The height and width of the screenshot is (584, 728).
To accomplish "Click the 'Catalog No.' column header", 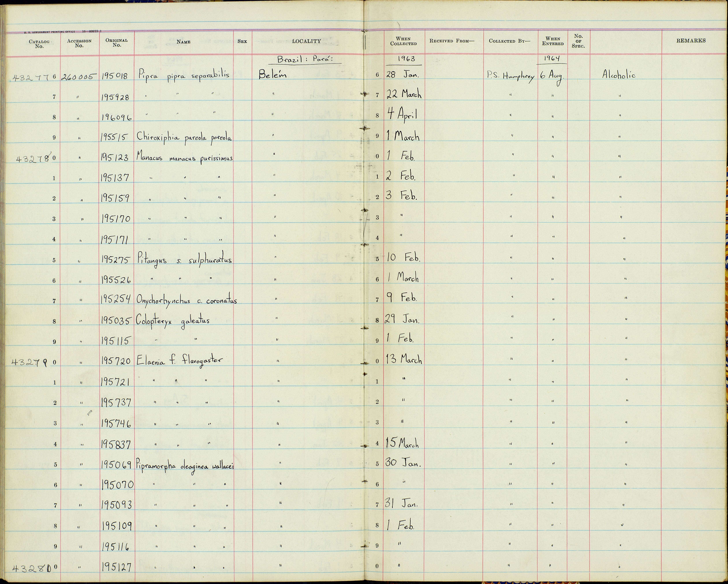I will click(x=39, y=44).
